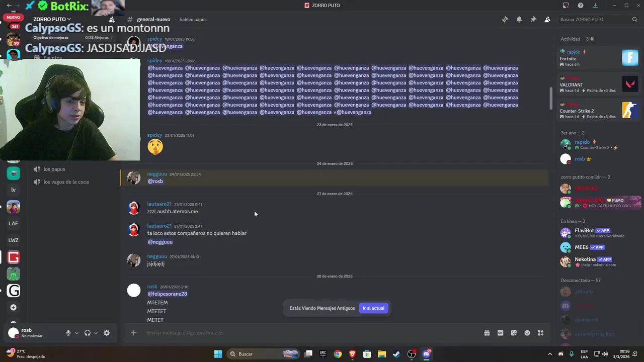Click the Estás Viendo Mensajes Antiguos notice

322,308
